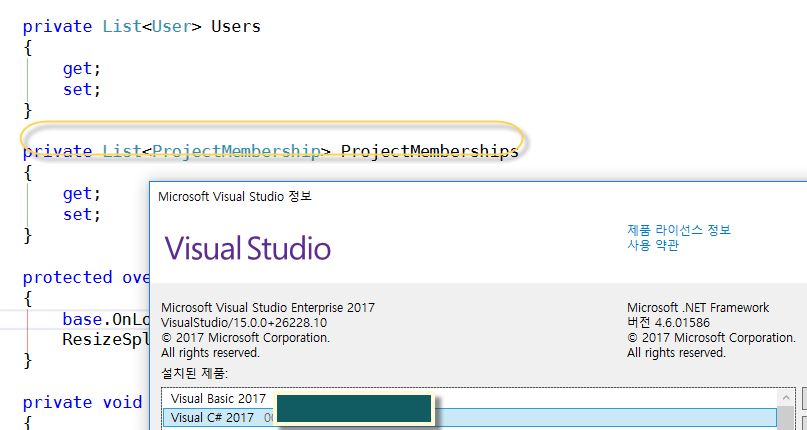This screenshot has height=430, width=807.
Task: Click set; inside the ProjectMemberships property
Action: [x=82, y=214]
